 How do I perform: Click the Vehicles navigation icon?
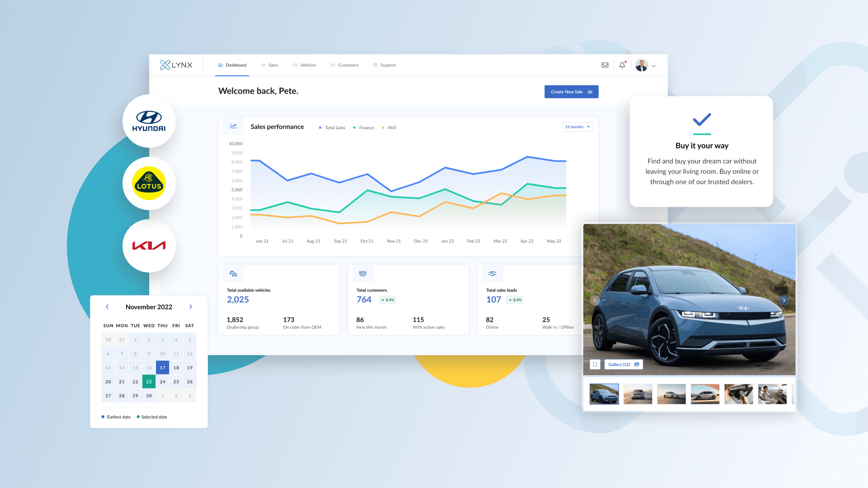point(296,65)
